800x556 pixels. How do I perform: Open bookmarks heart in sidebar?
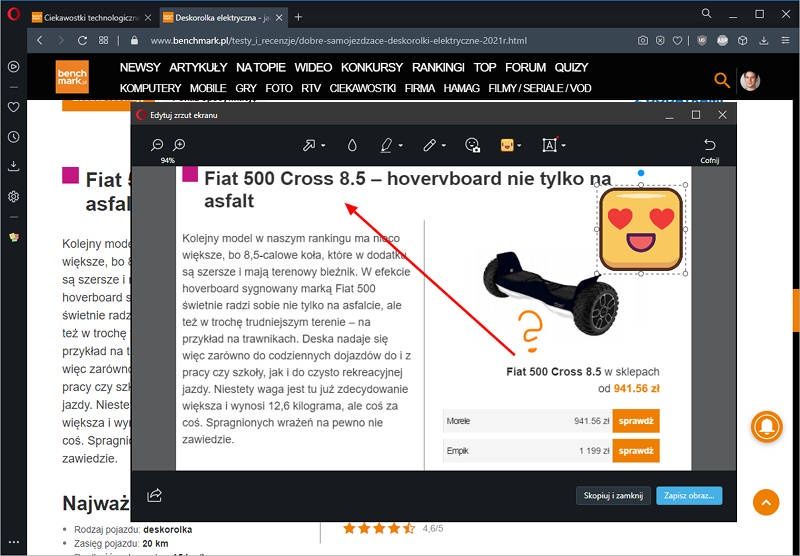pos(14,107)
